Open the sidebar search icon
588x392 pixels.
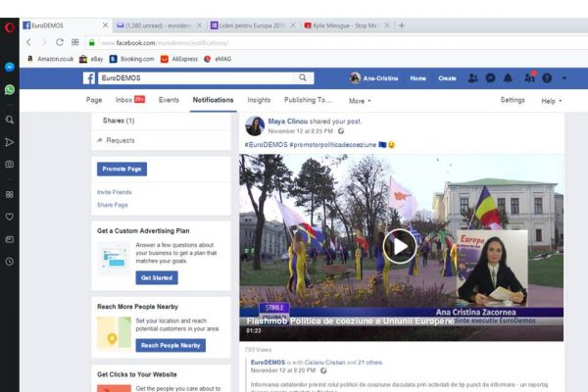click(10, 120)
